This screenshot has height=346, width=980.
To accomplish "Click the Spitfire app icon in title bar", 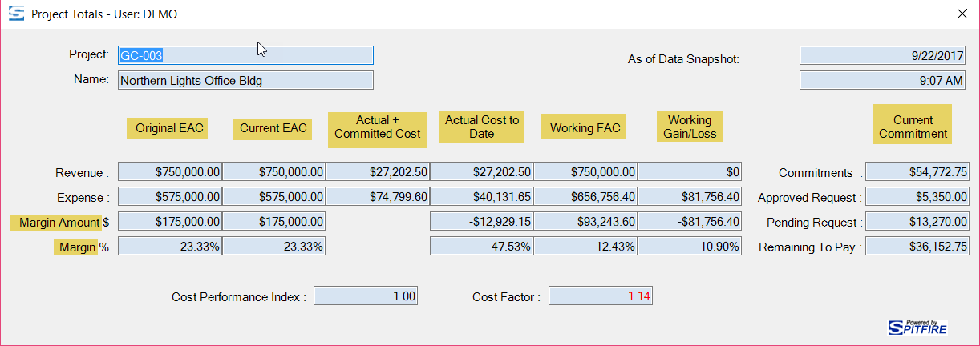I will (x=15, y=14).
